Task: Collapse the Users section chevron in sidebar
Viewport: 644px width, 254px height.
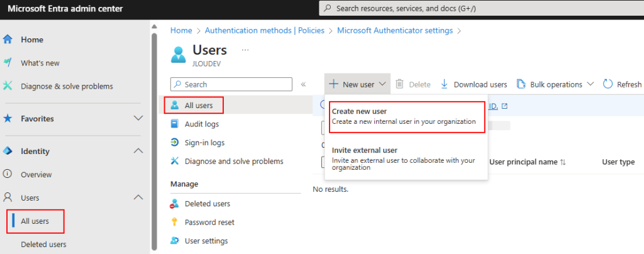Action: [138, 197]
